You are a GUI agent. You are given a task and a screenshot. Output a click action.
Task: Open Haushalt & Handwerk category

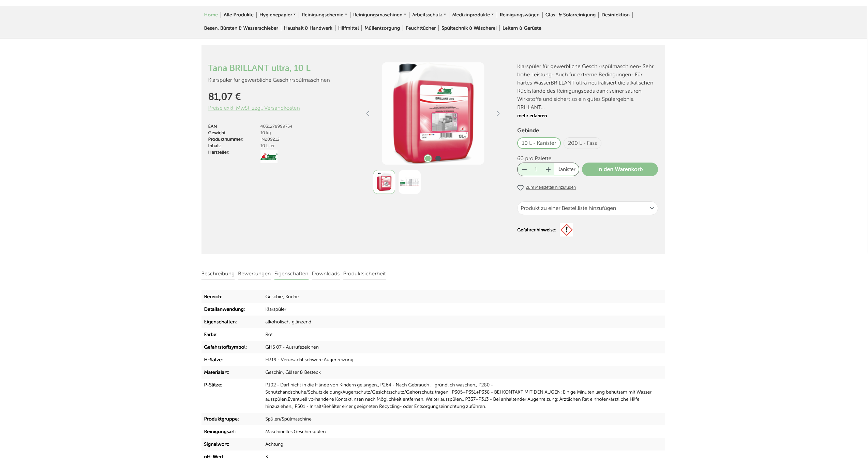pyautogui.click(x=308, y=28)
